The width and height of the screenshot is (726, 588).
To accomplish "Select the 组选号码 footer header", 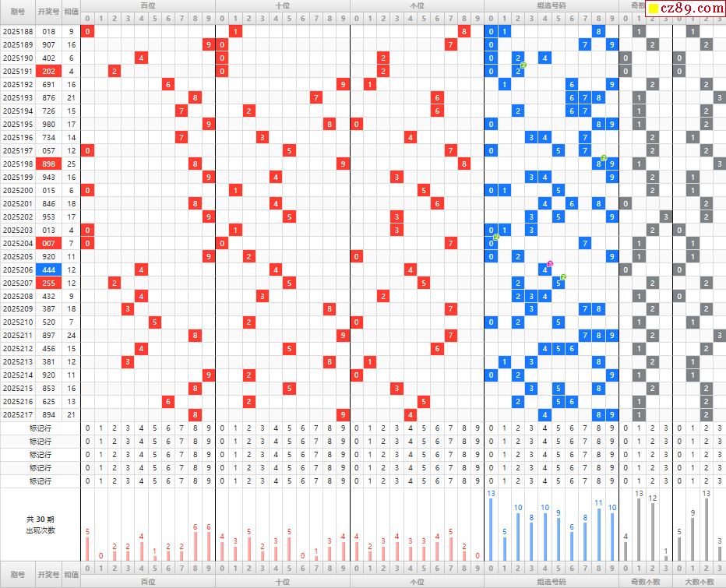I will pos(551,582).
